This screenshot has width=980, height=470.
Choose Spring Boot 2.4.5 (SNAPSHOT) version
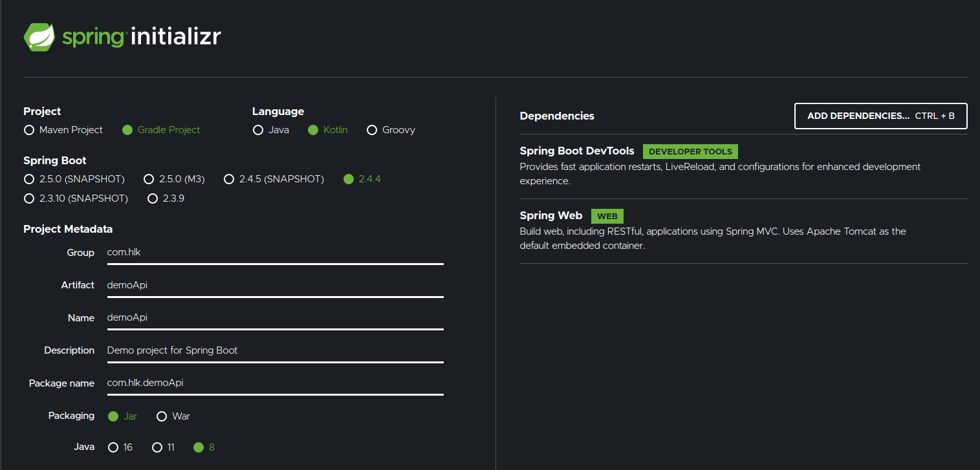tap(229, 179)
